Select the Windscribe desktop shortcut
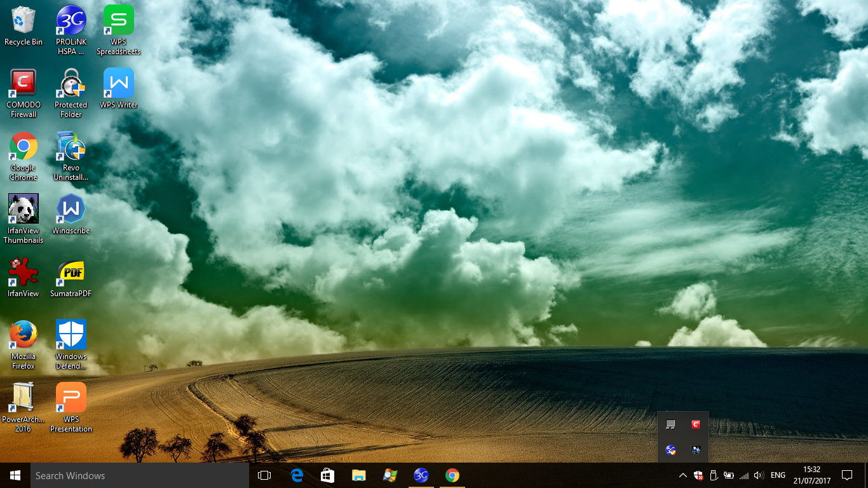This screenshot has height=488, width=868. click(71, 214)
